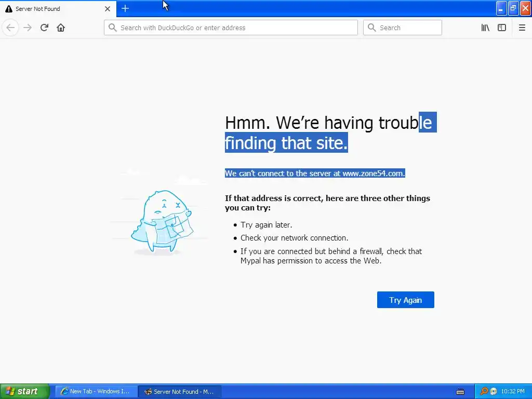The width and height of the screenshot is (532, 399).
Task: Reload the current page
Action: (44, 28)
